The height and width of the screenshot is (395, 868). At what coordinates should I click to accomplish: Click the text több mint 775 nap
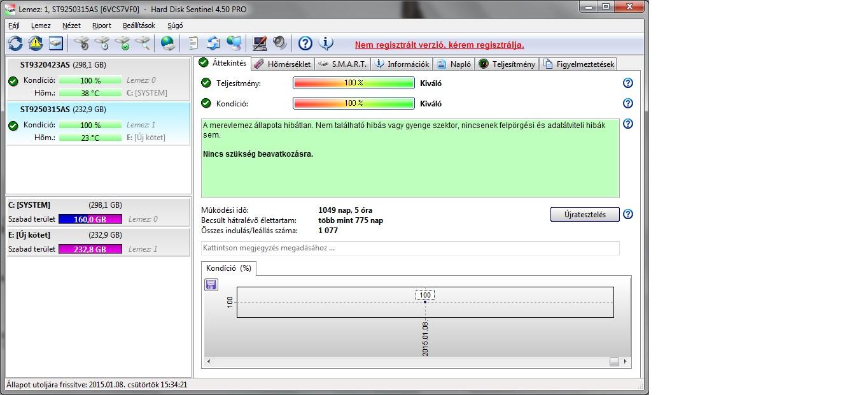tap(351, 220)
